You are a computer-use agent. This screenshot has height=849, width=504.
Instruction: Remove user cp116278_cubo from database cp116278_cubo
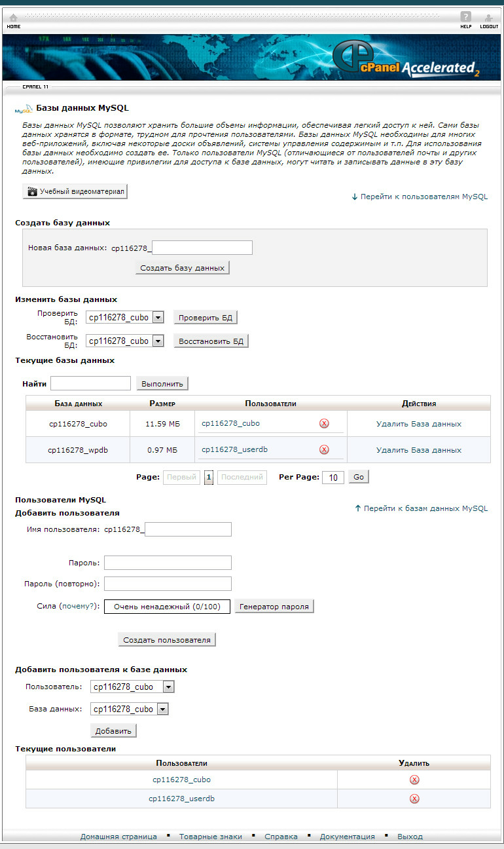click(324, 424)
